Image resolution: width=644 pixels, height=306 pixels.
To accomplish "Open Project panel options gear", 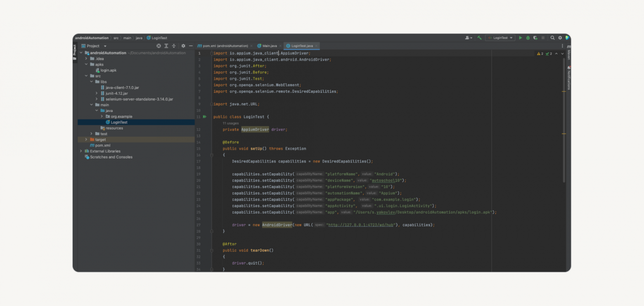I will click(x=183, y=46).
